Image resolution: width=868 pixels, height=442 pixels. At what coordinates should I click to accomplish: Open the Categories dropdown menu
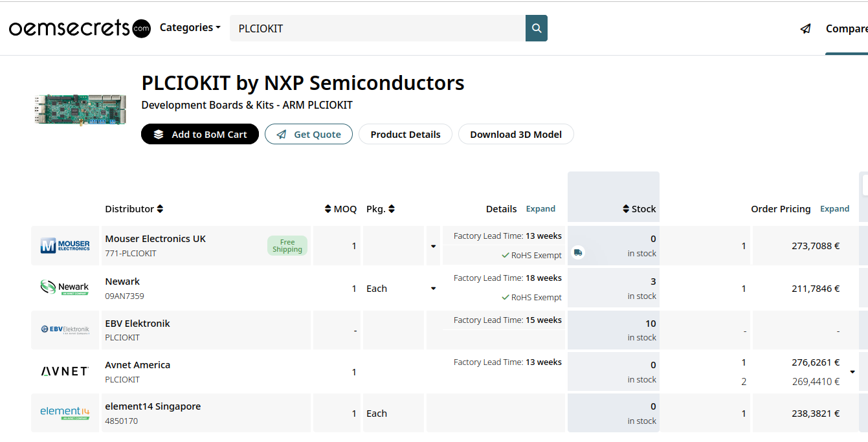click(190, 28)
